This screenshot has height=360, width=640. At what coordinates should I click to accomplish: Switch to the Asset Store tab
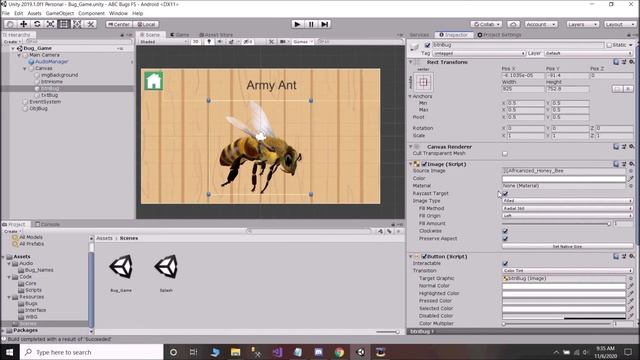(x=216, y=35)
